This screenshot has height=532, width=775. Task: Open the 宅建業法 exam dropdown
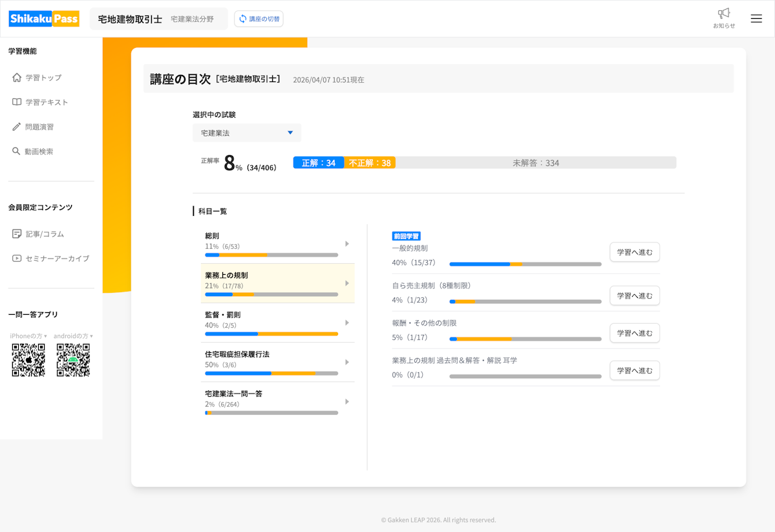click(247, 133)
